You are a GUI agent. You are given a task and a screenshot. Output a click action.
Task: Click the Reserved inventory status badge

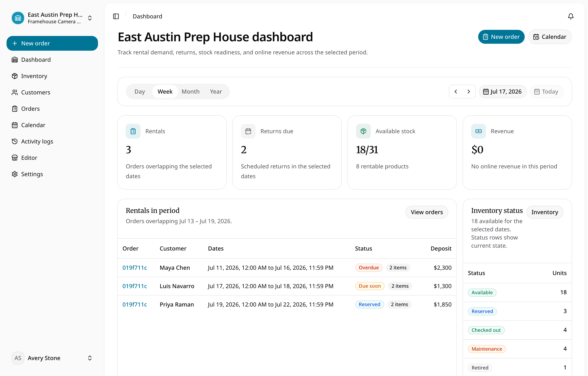pos(482,311)
